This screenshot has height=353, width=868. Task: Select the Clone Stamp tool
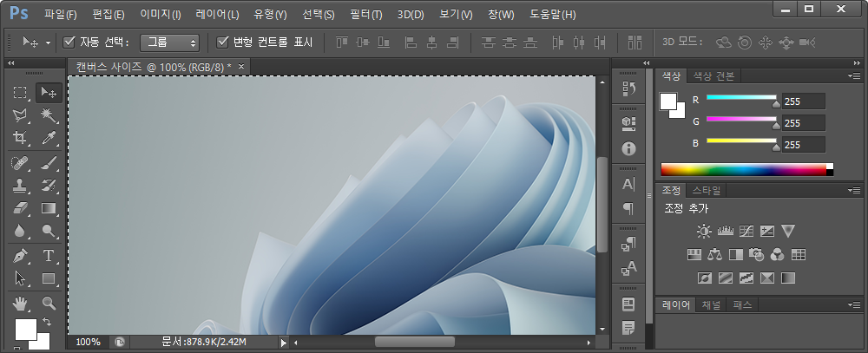21,186
